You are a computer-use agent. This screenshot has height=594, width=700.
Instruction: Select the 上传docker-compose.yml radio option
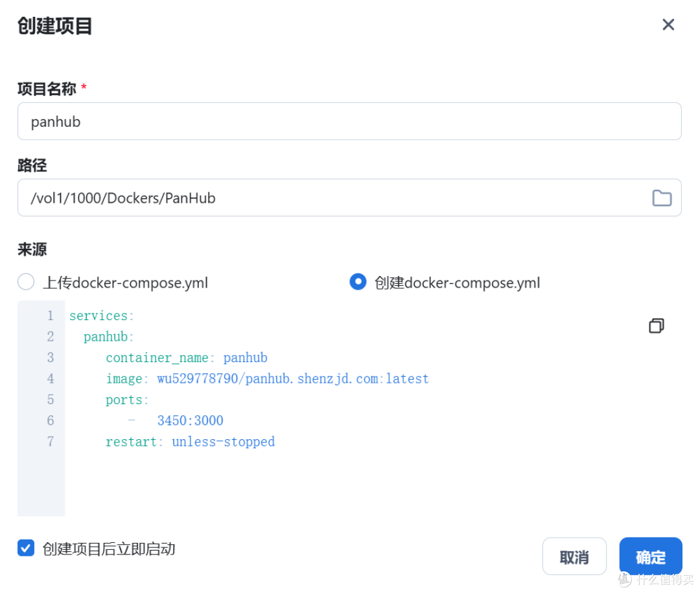coord(26,282)
